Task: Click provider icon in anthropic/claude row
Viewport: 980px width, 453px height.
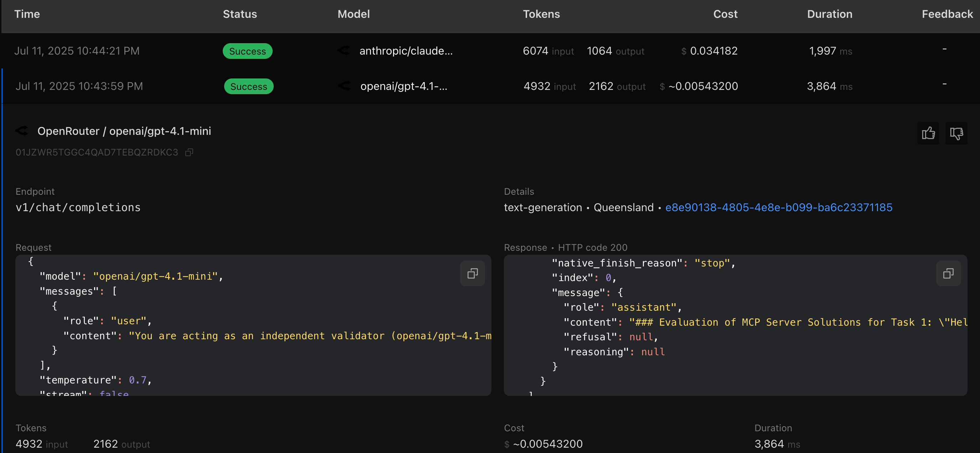Action: pos(344,50)
